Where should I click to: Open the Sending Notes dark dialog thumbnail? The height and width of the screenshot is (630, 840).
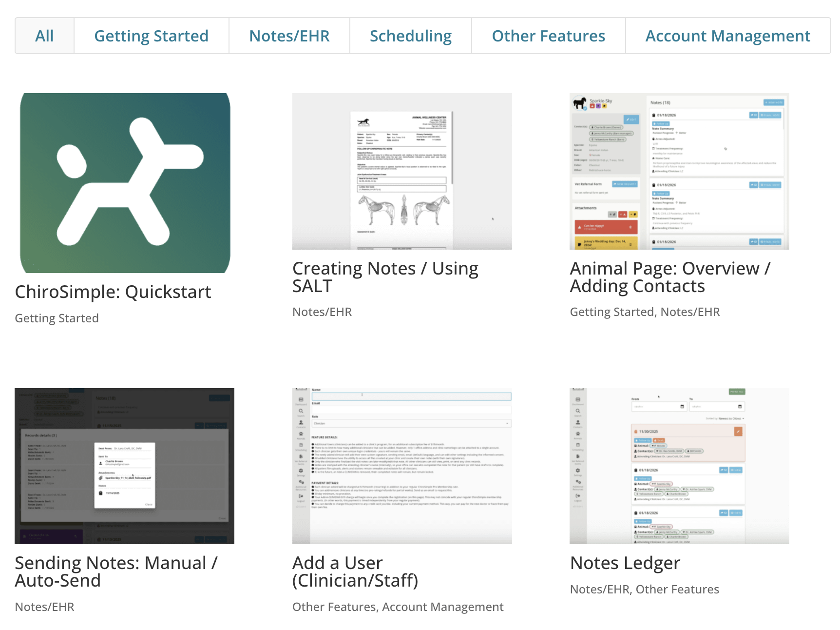click(124, 466)
